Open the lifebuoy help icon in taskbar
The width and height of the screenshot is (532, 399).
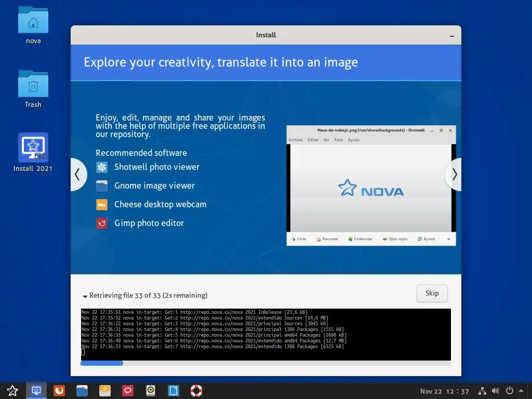196,391
